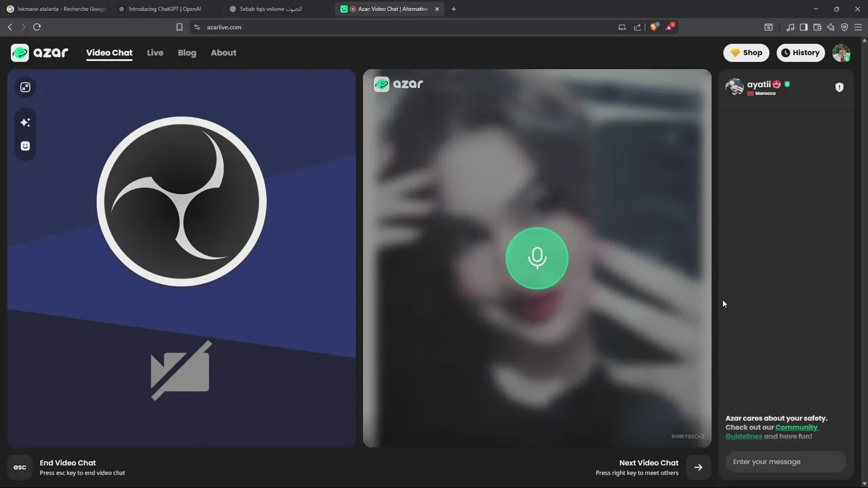This screenshot has height=488, width=868.
Task: Close the Azar Video Chat browser tab
Action: click(437, 9)
